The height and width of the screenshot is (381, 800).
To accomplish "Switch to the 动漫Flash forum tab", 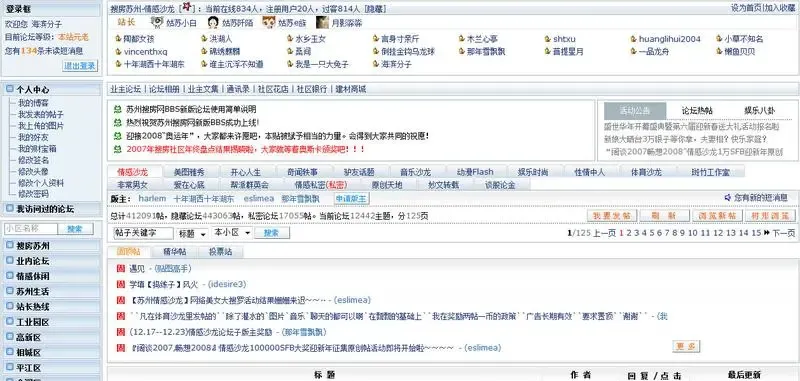I will pyautogui.click(x=475, y=172).
